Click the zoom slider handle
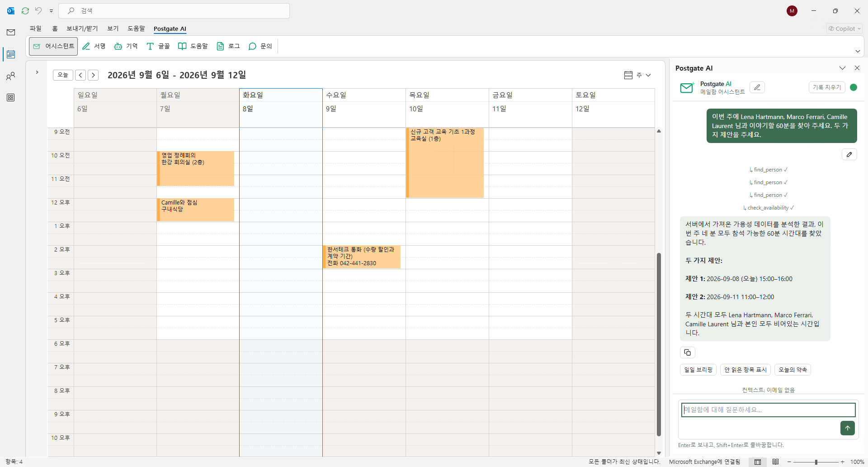The width and height of the screenshot is (868, 467). [816, 462]
